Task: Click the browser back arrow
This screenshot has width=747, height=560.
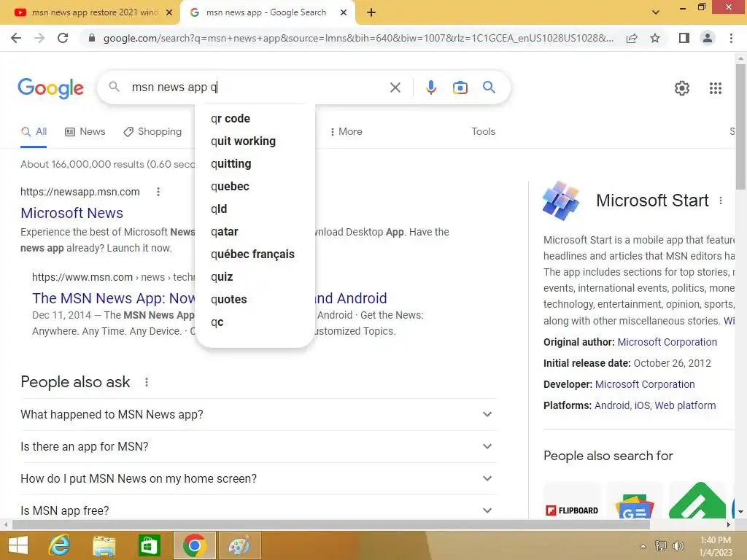Action: coord(16,38)
